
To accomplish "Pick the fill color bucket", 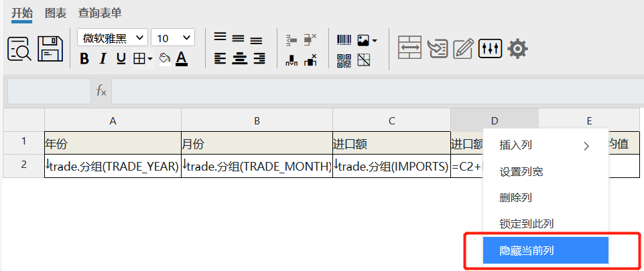I will coord(165,59).
